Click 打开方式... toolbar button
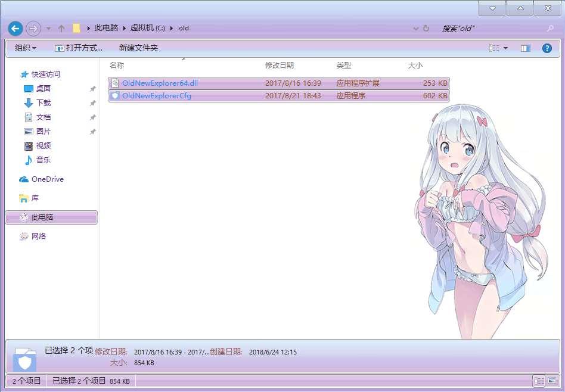Image resolution: width=565 pixels, height=392 pixels. pyautogui.click(x=79, y=48)
